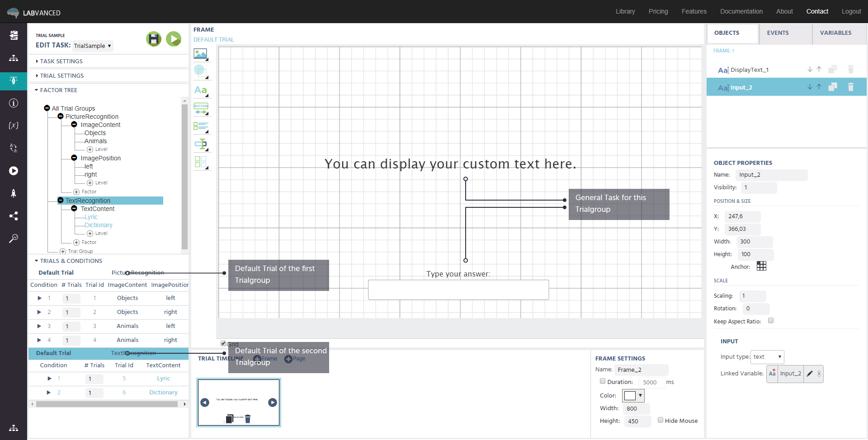Expand condition 1 row with Objects left

pyautogui.click(x=39, y=298)
